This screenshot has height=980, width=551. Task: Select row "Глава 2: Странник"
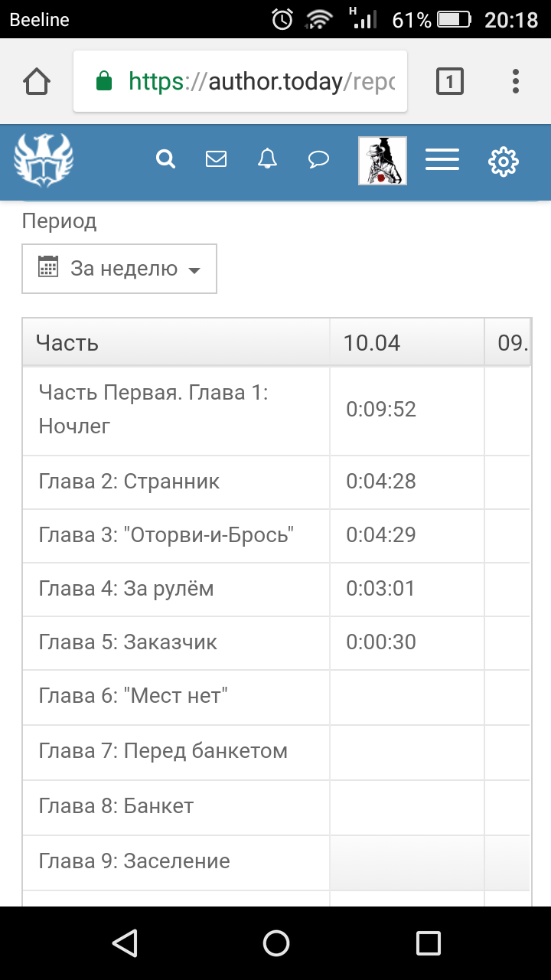point(129,482)
